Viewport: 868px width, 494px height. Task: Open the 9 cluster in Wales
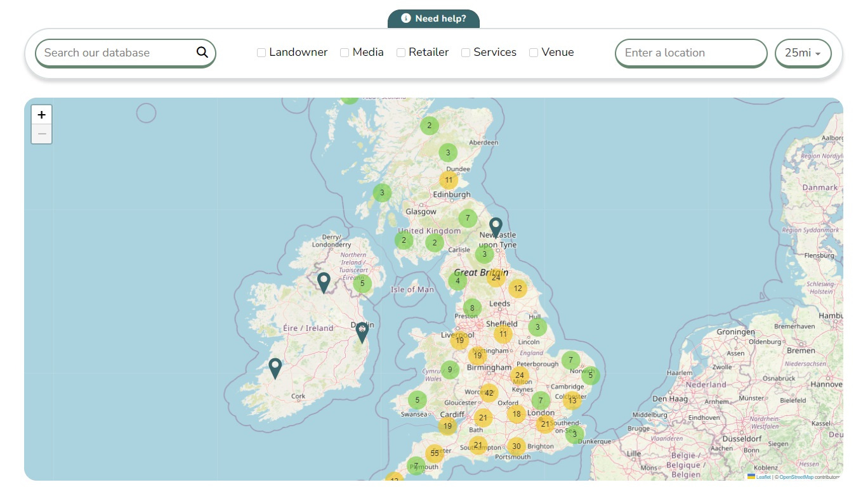click(450, 370)
